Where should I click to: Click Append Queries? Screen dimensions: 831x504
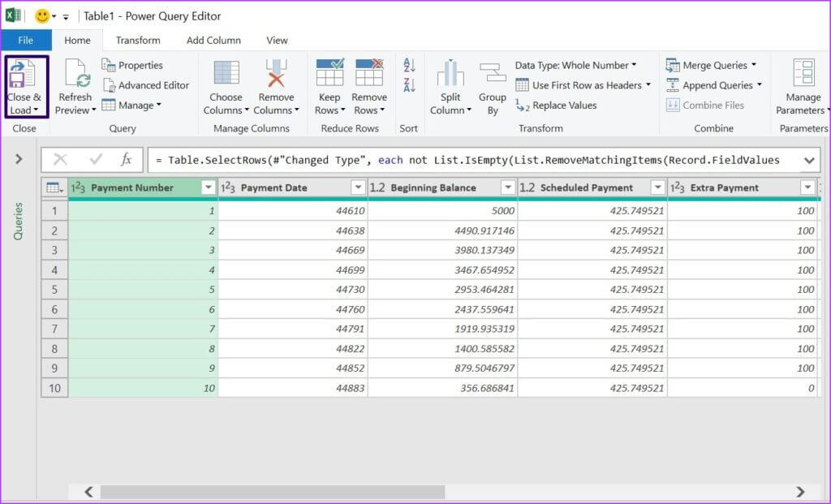coord(713,84)
